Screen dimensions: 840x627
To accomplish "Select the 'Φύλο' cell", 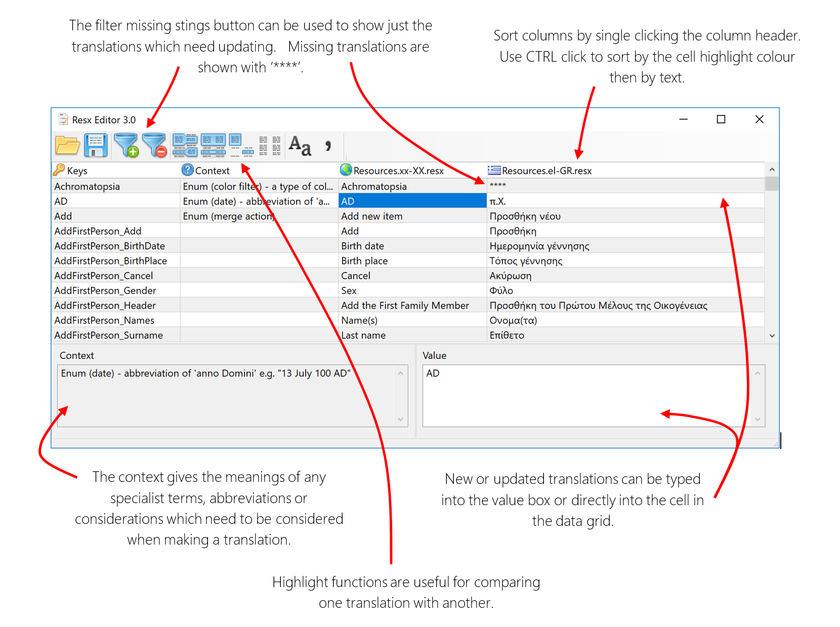I will click(x=625, y=290).
